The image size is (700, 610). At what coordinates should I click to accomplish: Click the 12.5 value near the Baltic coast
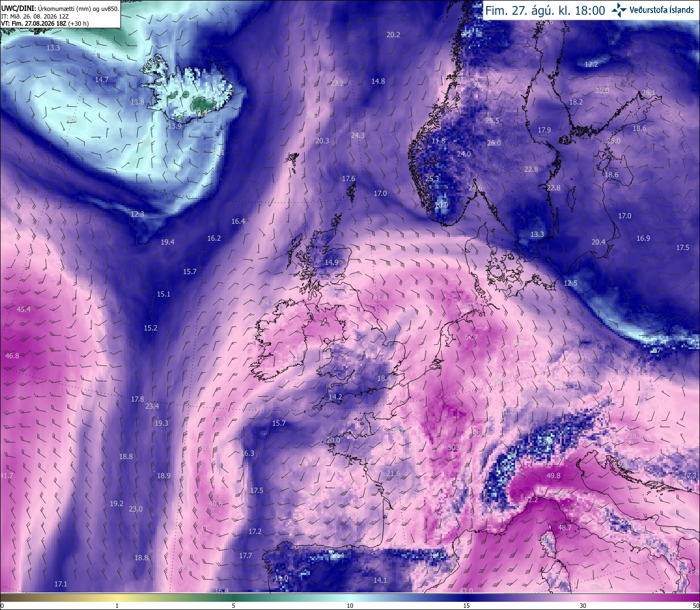click(x=570, y=283)
